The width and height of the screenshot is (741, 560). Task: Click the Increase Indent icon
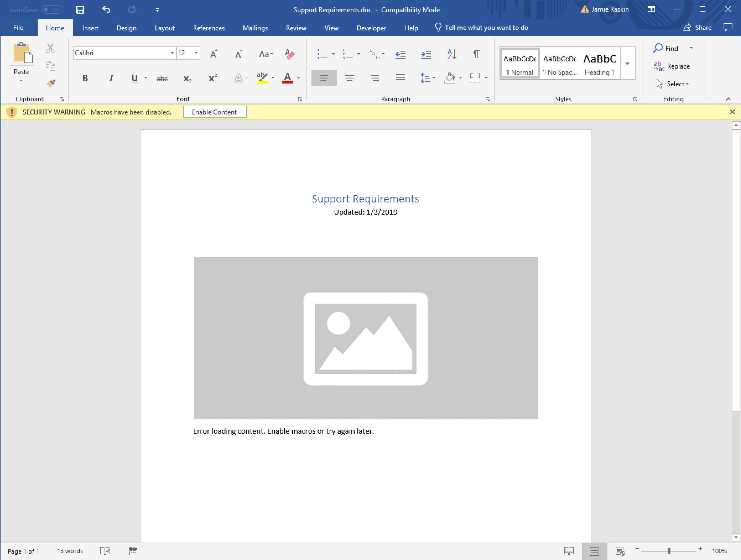click(426, 54)
